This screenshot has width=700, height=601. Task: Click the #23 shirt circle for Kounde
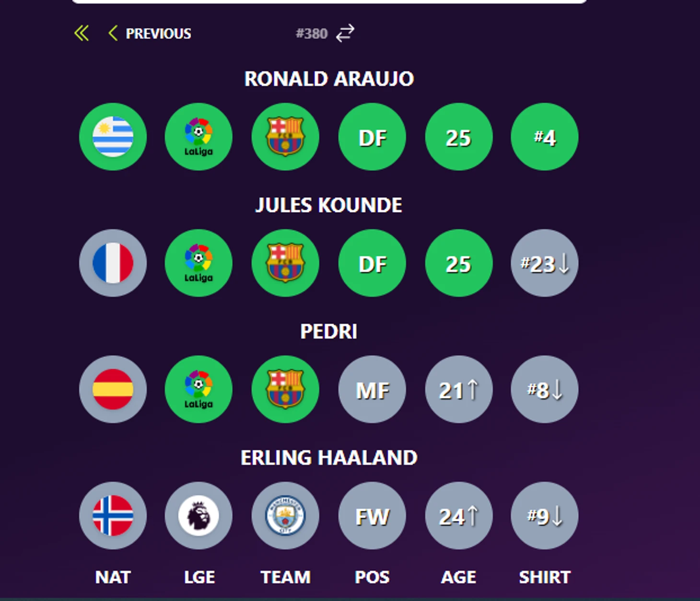(x=545, y=263)
